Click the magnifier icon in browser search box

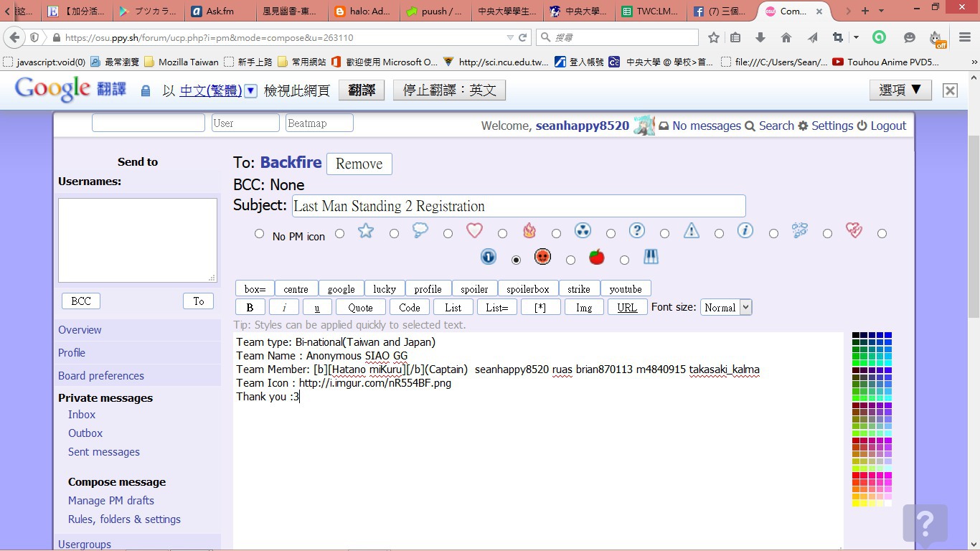tap(545, 37)
